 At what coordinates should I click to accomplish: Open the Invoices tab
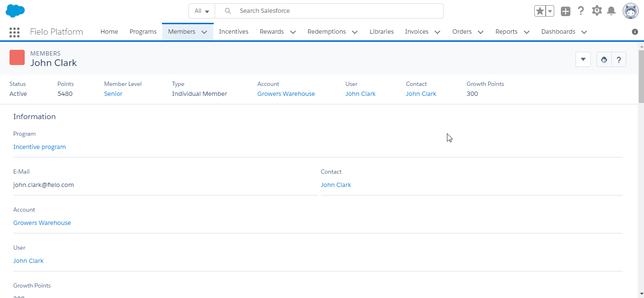click(417, 32)
